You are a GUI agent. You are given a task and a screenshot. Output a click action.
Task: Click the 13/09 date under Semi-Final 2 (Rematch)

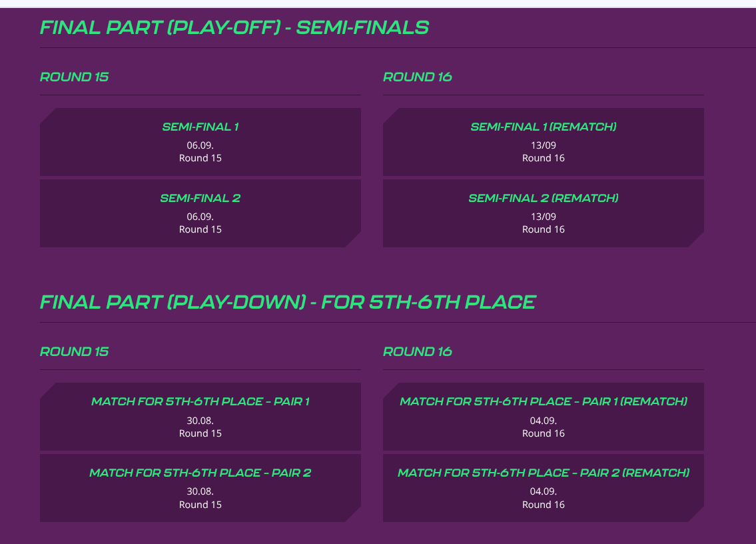tap(544, 216)
